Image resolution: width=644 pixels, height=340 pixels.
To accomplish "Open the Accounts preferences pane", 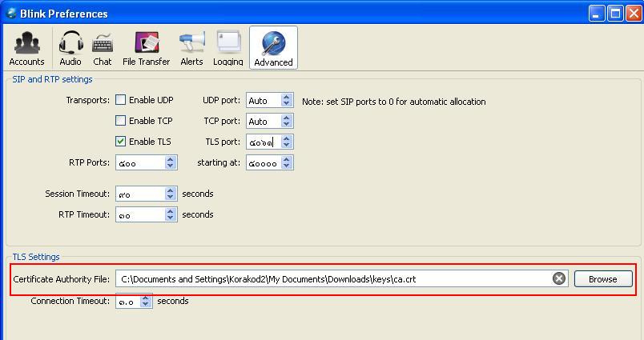I will (x=26, y=48).
